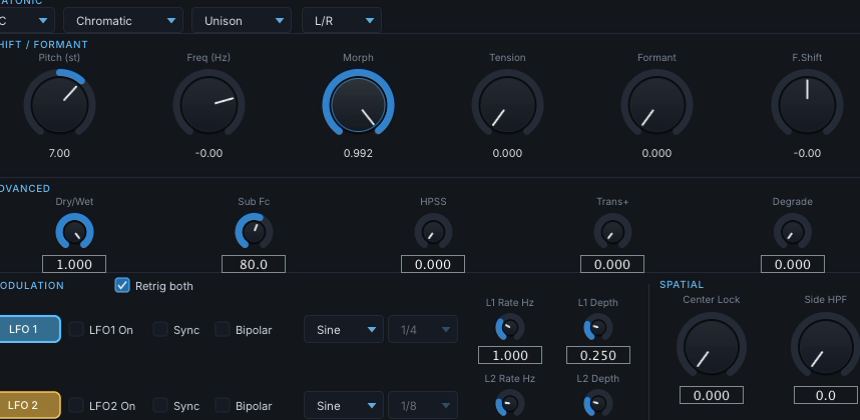Click the Formant knob

click(657, 104)
